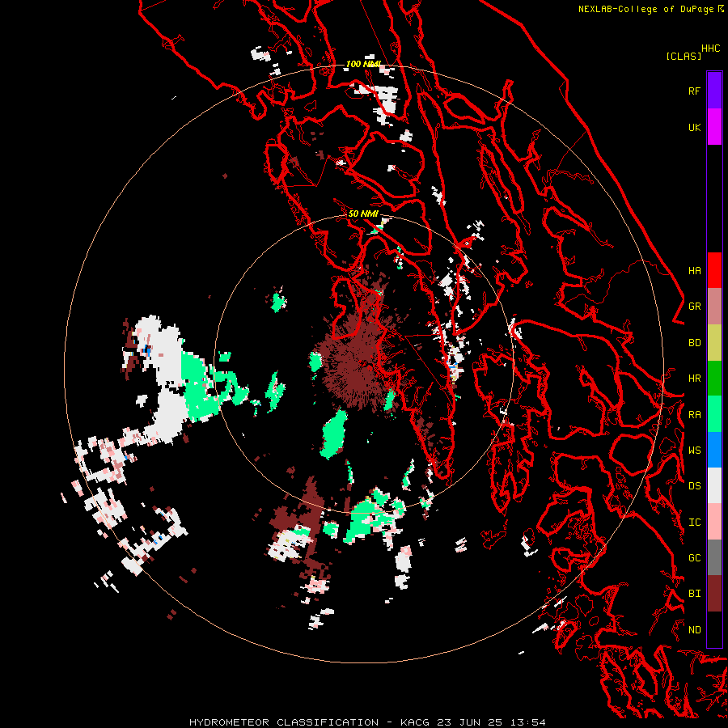
Task: Select the IC light pink legend swatch
Action: [x=714, y=522]
